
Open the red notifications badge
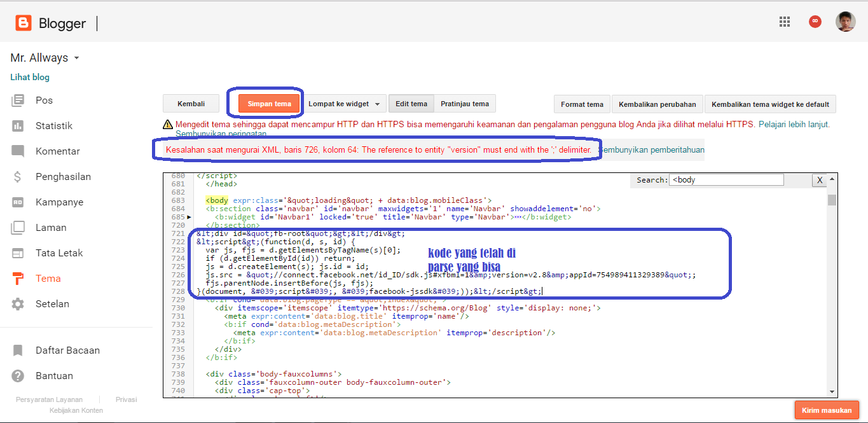pos(815,22)
